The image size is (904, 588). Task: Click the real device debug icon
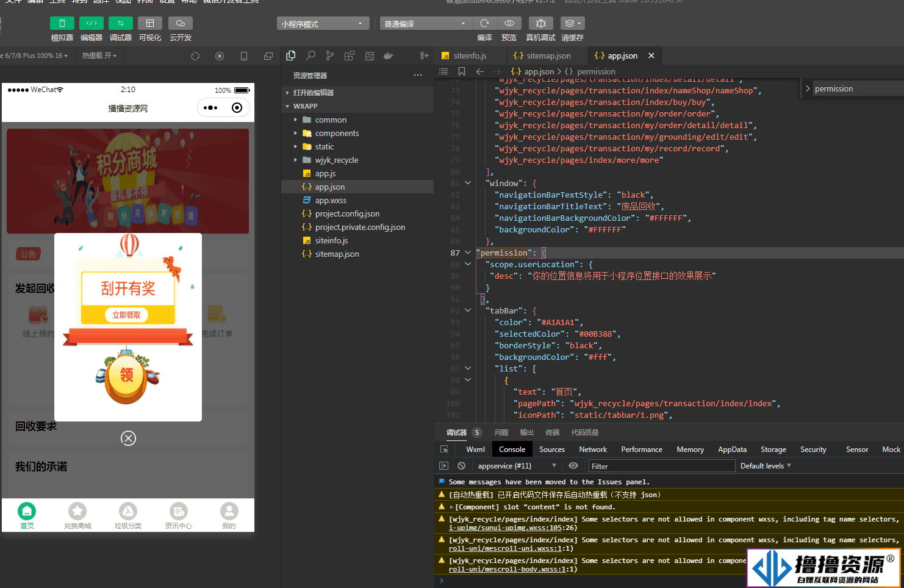541,23
